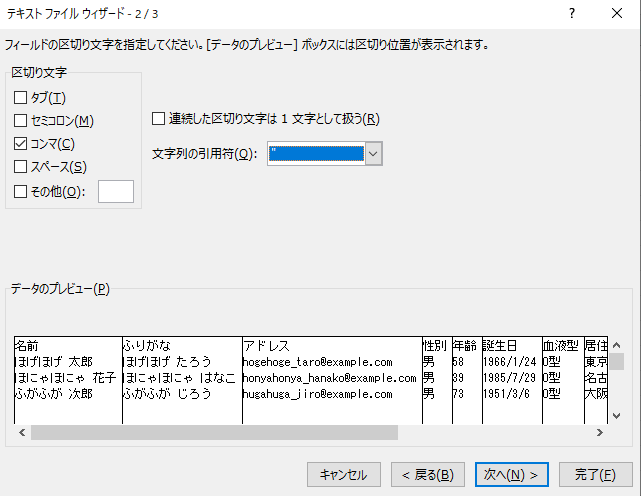Image resolution: width=641 pixels, height=496 pixels.
Task: Click the cell hogehoge_taro@example.com
Action: 317,362
